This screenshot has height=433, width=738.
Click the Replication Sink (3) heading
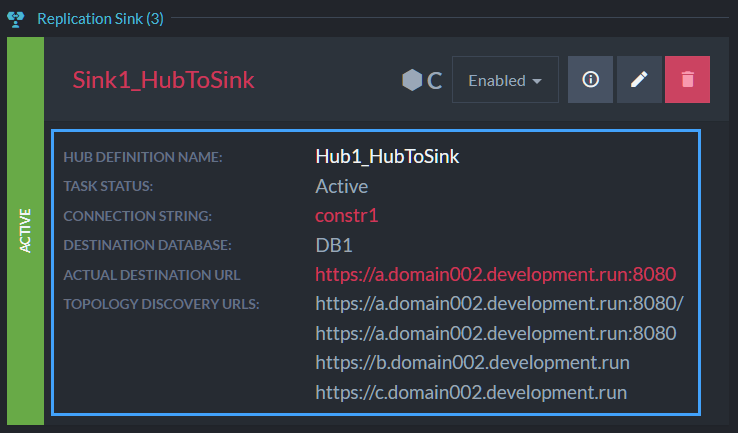[x=100, y=19]
